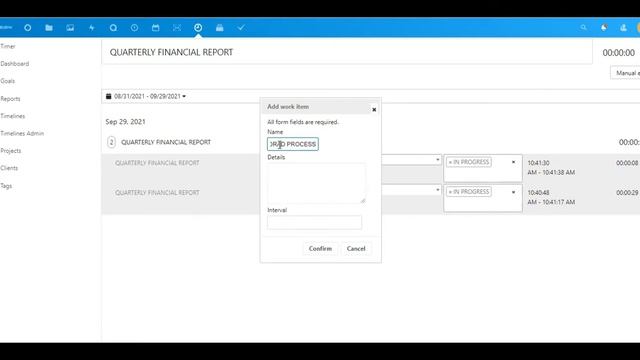Collapse the grouped entries badge showing 2
640x360 pixels.
111,142
